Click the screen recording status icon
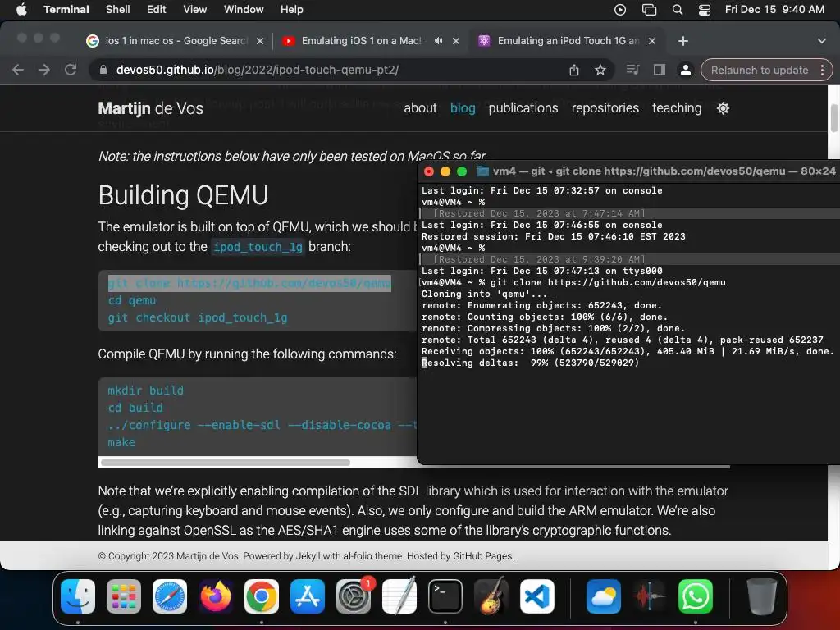 pyautogui.click(x=620, y=10)
